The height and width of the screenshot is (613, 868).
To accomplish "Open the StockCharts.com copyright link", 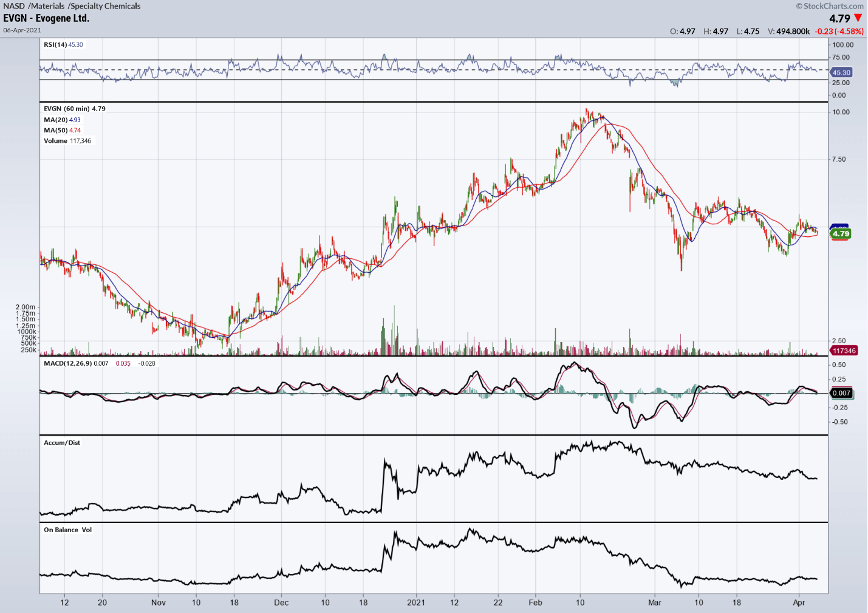I will tap(830, 6).
